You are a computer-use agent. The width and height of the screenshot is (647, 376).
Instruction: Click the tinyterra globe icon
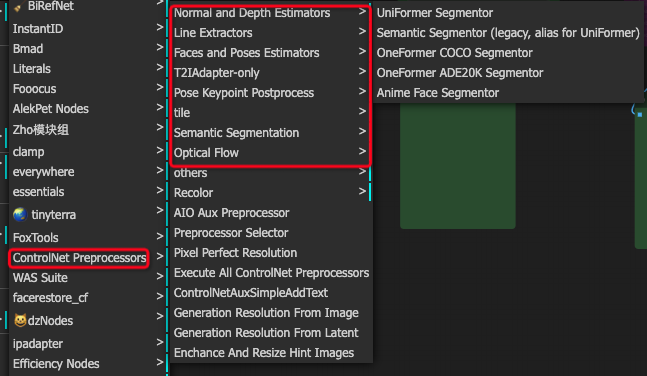[x=20, y=215]
